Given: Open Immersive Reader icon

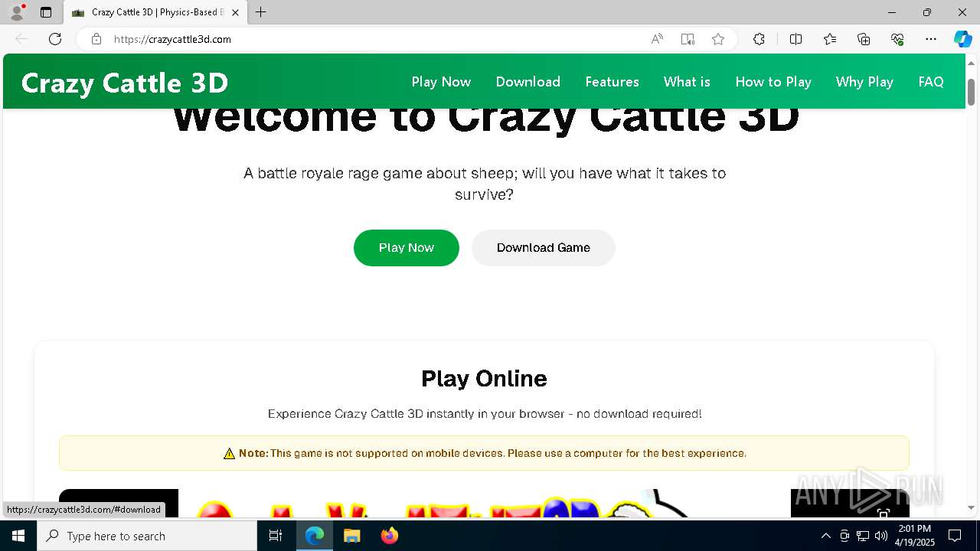Looking at the screenshot, I should (x=688, y=39).
